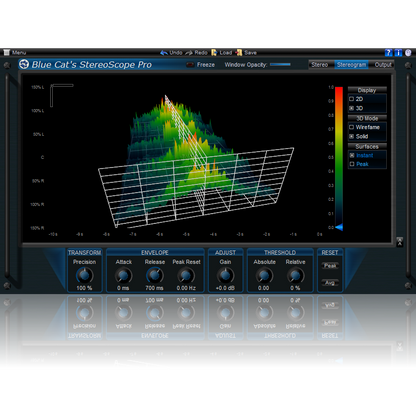The image size is (416, 416).
Task: Click the '0 ms' attack value
Action: pos(123,288)
